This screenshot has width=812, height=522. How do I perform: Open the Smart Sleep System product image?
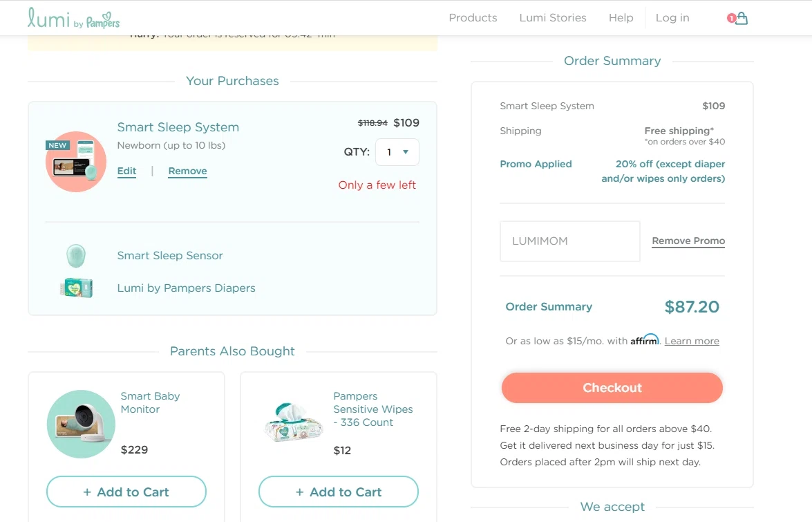coord(76,162)
